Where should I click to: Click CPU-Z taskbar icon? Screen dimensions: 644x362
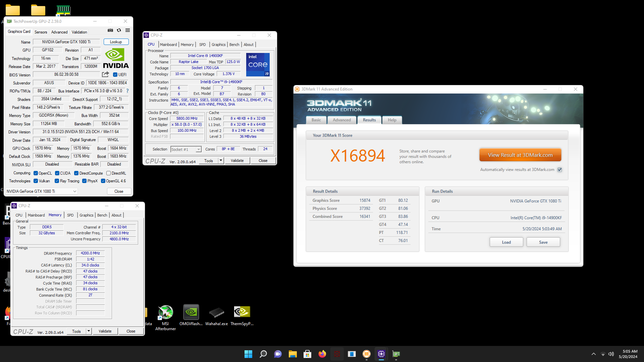tap(381, 354)
